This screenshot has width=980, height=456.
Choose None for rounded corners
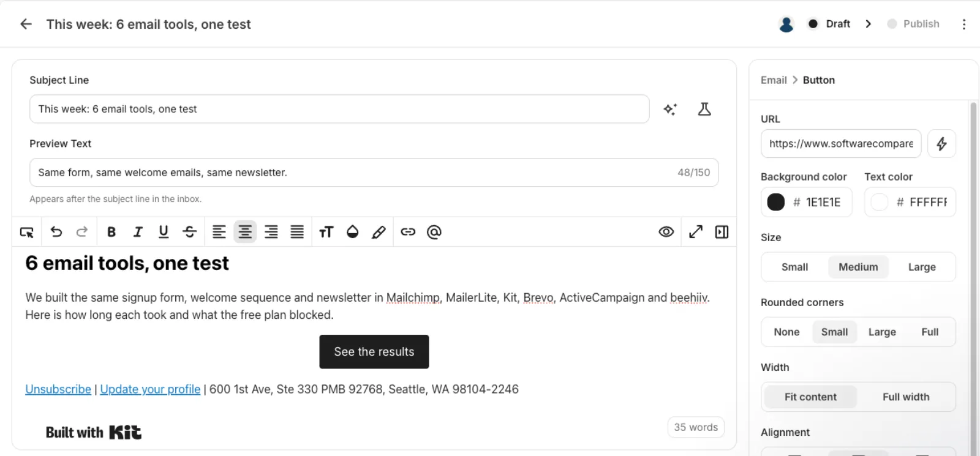point(786,332)
